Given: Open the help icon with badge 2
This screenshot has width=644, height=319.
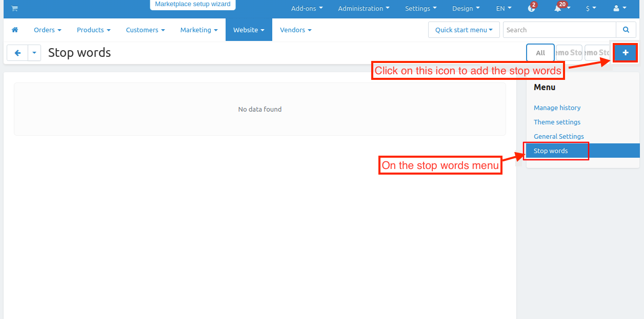Looking at the screenshot, I should pyautogui.click(x=531, y=9).
